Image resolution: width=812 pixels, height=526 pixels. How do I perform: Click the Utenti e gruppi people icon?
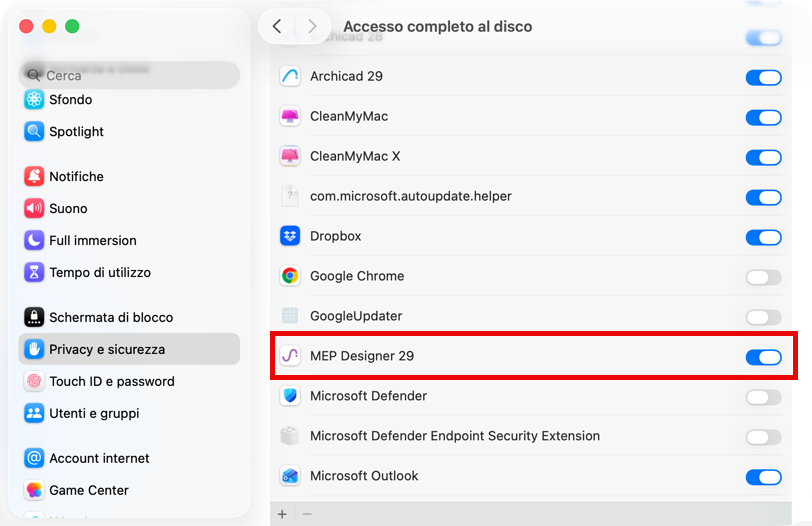pos(34,413)
